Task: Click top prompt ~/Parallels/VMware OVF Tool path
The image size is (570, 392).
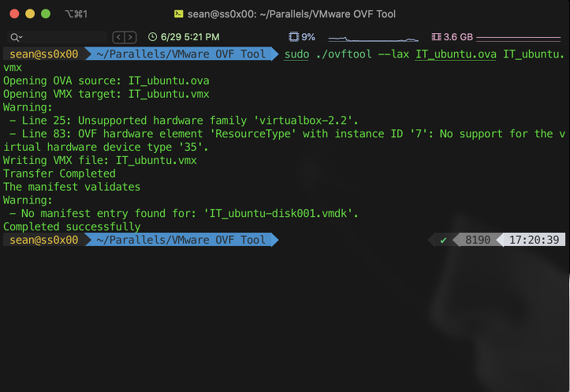Action: pyautogui.click(x=181, y=54)
